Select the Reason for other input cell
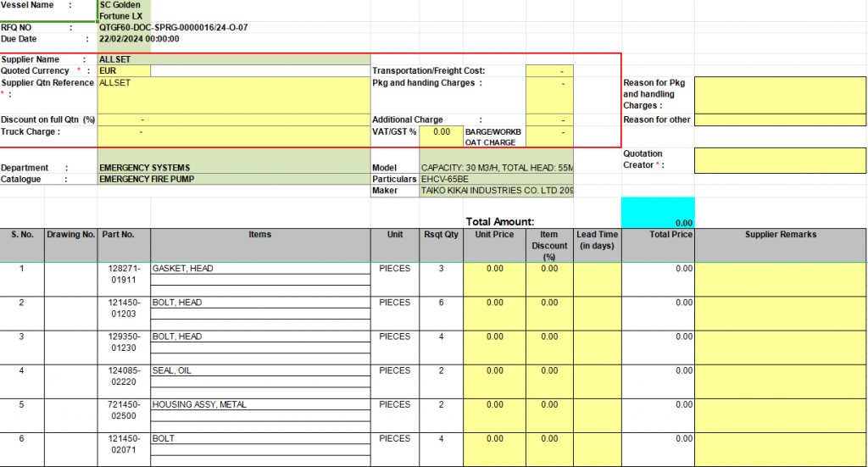 (x=780, y=120)
